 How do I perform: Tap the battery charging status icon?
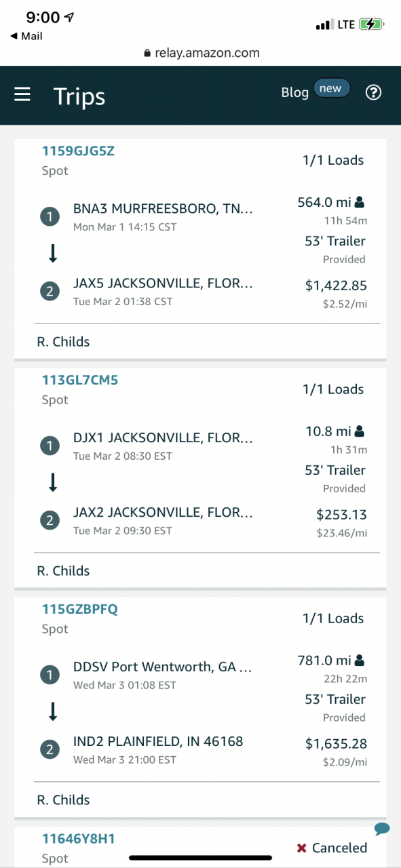click(372, 24)
